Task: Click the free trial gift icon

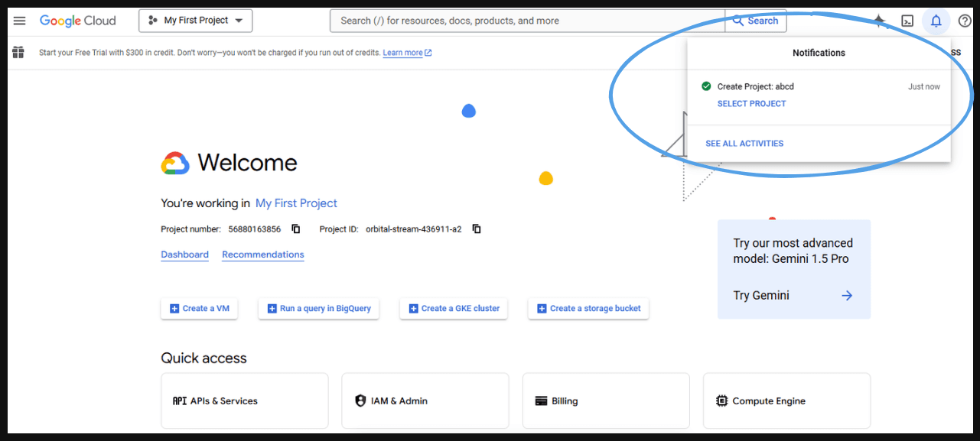Action: coord(19,53)
